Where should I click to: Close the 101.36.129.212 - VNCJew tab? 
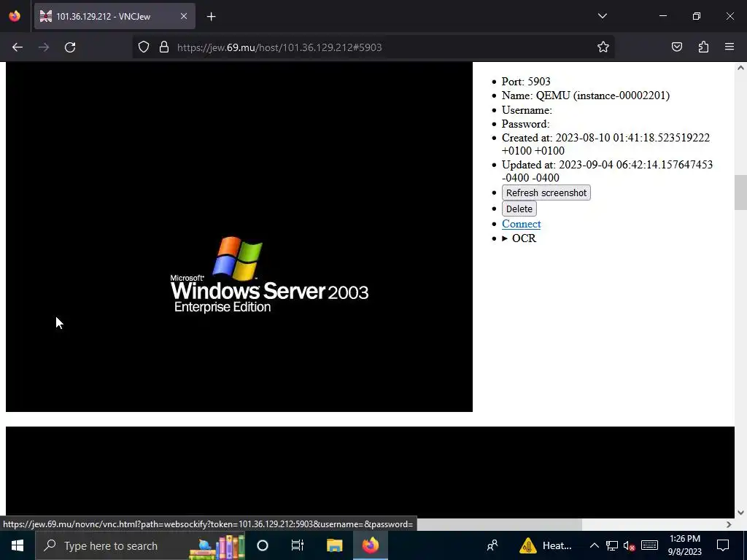click(183, 16)
